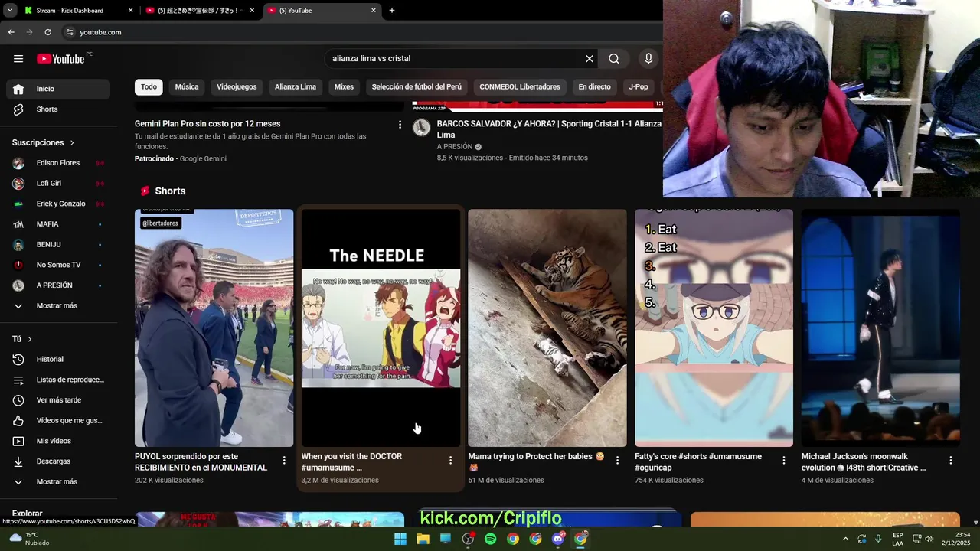Open Edison Flores subscription channel
Viewport: 980px width, 551px height.
click(58, 163)
